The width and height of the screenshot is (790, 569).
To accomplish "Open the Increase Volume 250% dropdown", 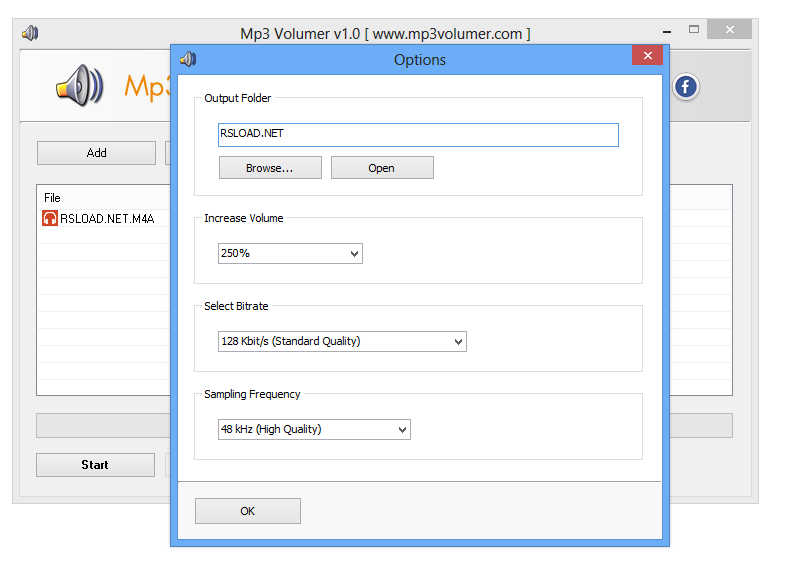I will tap(290, 254).
